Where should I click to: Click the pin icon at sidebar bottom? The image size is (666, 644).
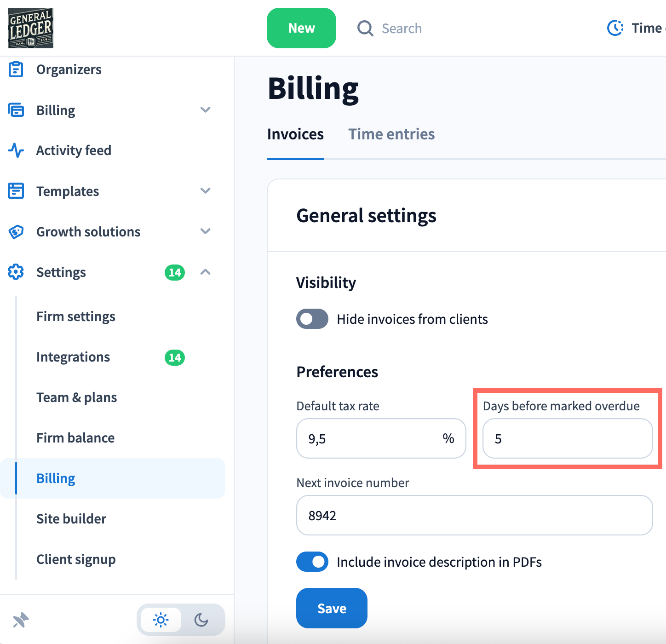[x=21, y=620]
